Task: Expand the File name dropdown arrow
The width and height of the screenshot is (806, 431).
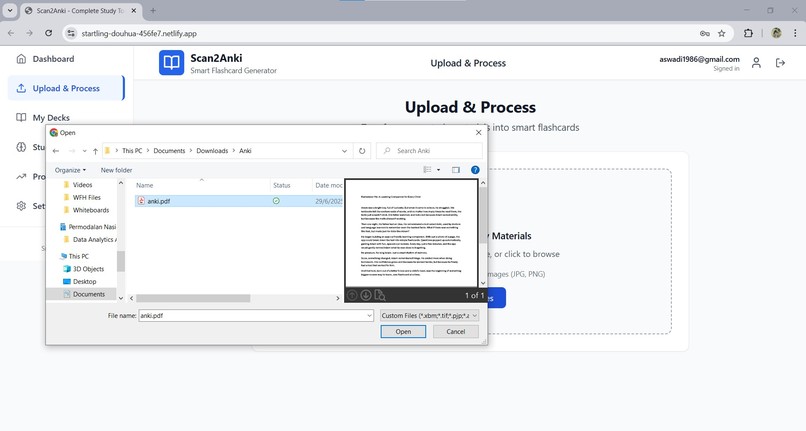Action: coord(369,316)
